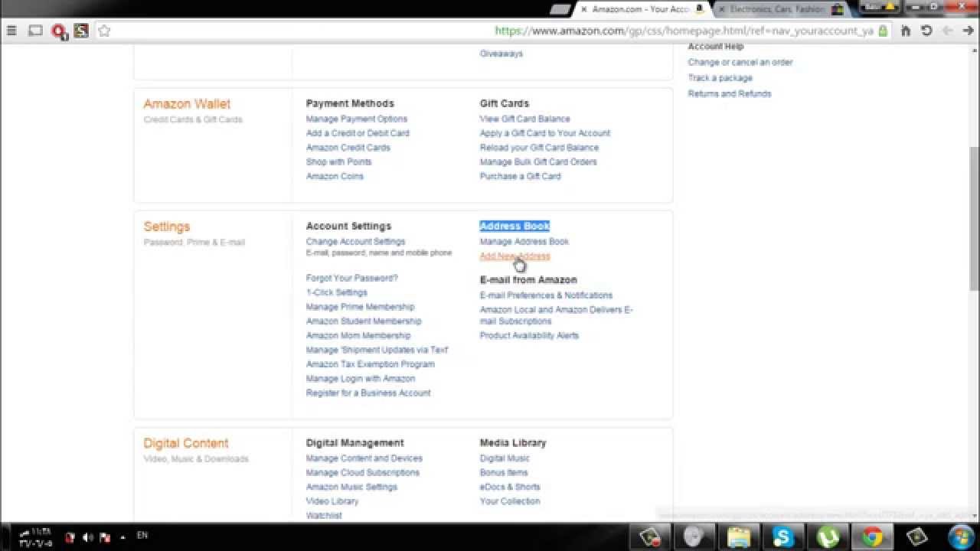
Task: Click Manage Login with Amazon
Action: [x=361, y=379]
